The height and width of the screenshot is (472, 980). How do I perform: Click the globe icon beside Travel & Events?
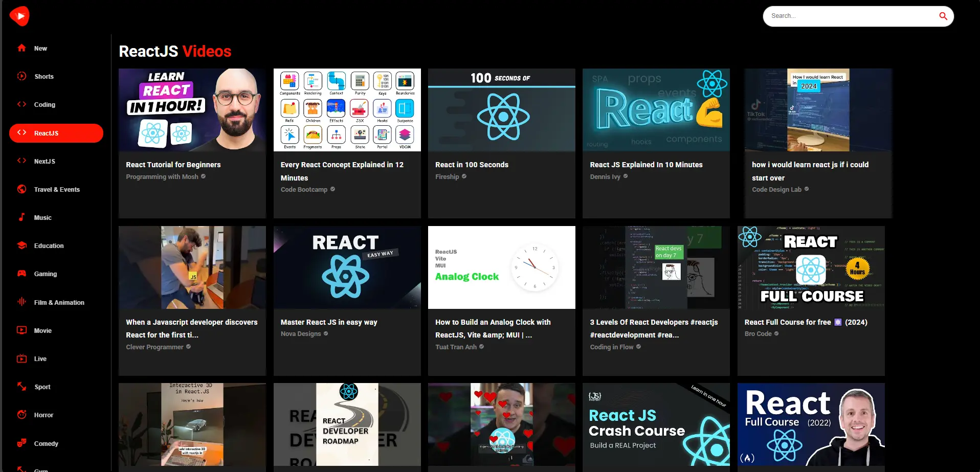tap(21, 189)
